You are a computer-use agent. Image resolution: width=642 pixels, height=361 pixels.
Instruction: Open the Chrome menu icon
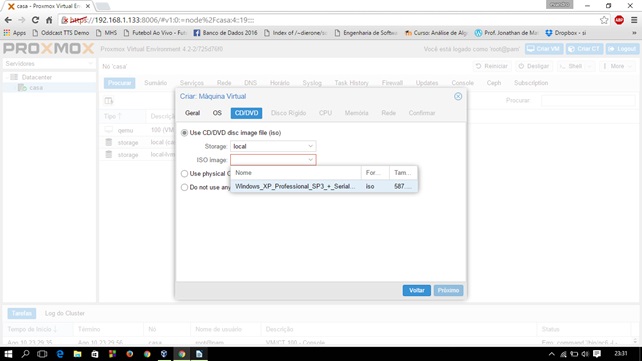[634, 20]
